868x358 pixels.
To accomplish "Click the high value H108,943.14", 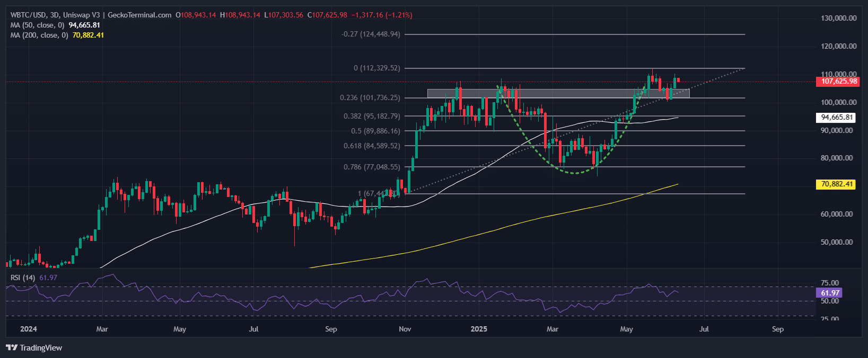I will pyautogui.click(x=240, y=15).
